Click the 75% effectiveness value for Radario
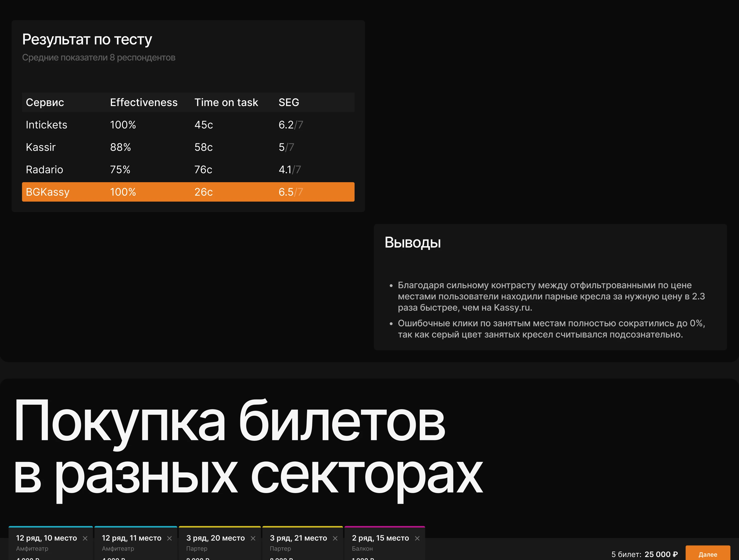This screenshot has width=739, height=560. 120,169
